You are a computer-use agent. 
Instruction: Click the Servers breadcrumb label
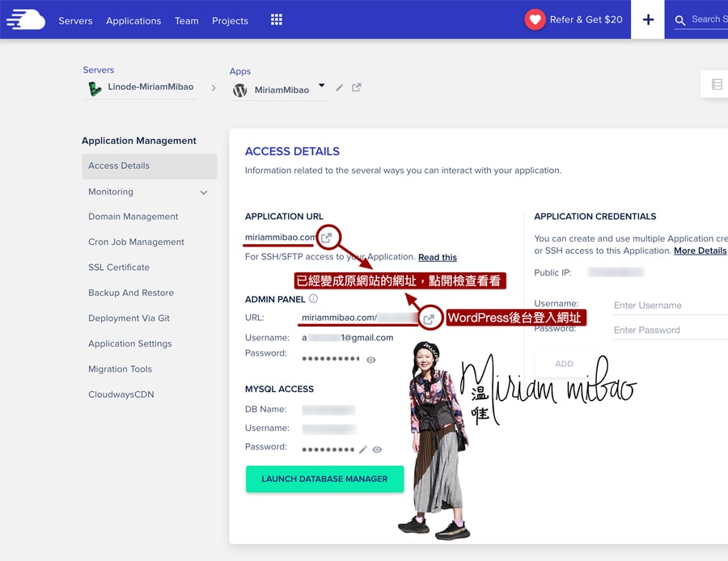(99, 70)
